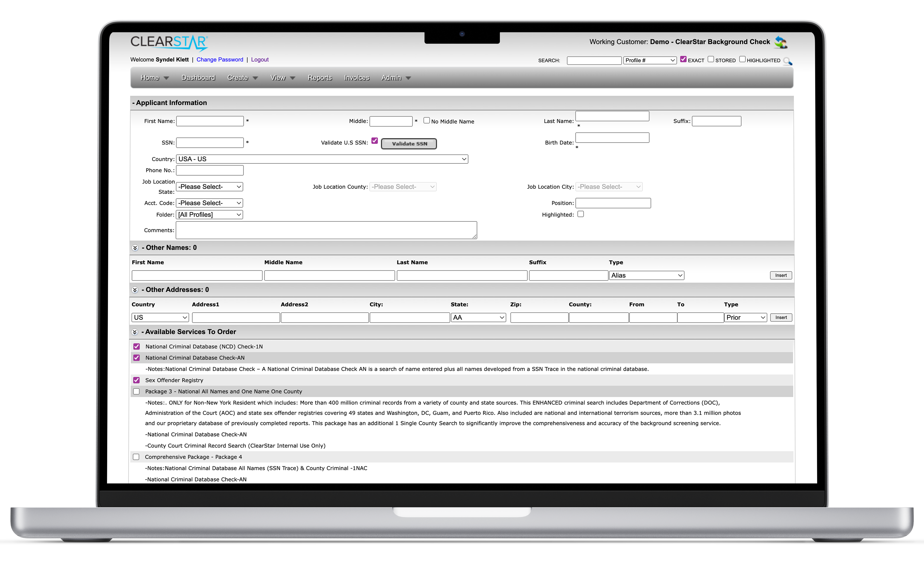The width and height of the screenshot is (924, 565).
Task: Open the Home menu arrow
Action: (x=166, y=78)
